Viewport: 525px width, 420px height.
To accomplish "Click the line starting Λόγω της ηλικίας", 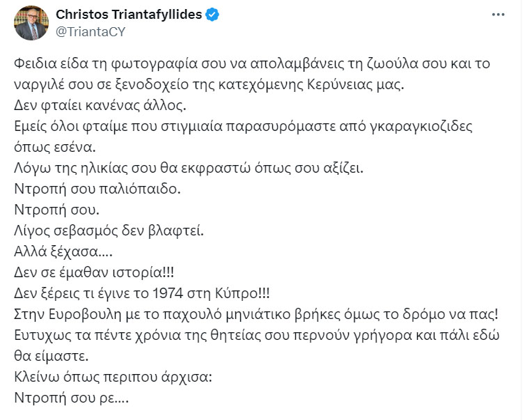I will pos(189,168).
